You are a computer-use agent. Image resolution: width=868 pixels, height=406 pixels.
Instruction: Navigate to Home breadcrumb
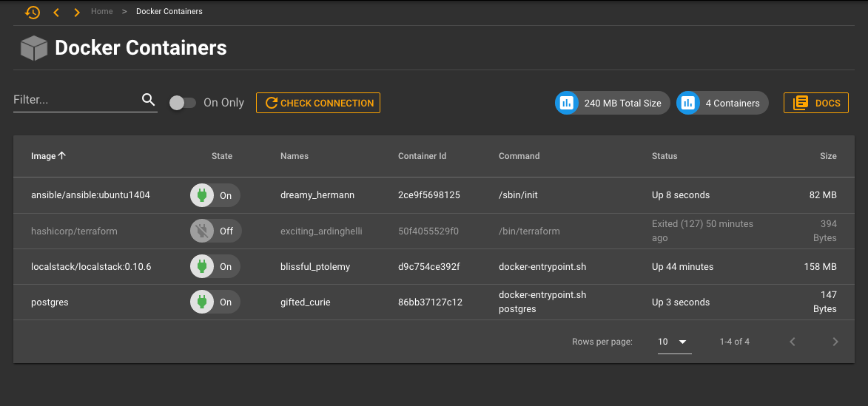click(102, 11)
